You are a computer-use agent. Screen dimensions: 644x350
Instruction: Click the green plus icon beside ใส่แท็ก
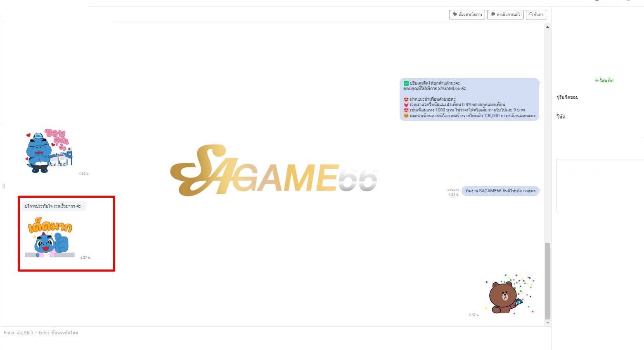click(x=597, y=80)
